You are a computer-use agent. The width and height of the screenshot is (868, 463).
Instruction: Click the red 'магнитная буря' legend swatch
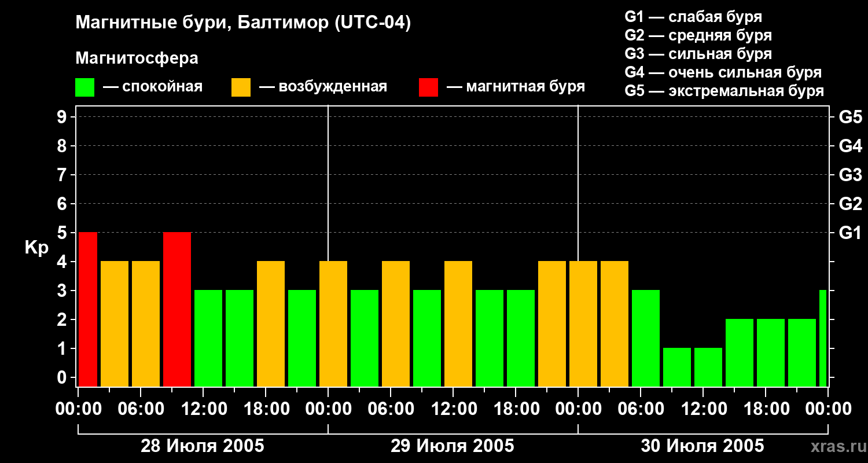(x=428, y=87)
